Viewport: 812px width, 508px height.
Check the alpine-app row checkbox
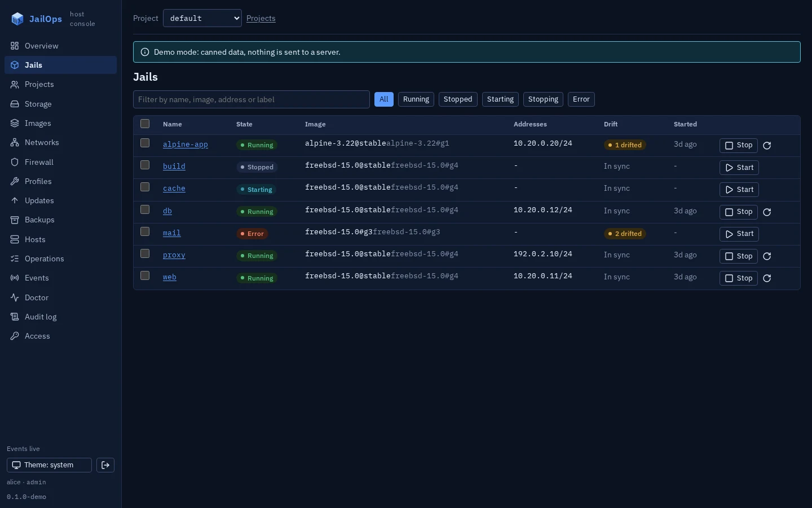(145, 143)
